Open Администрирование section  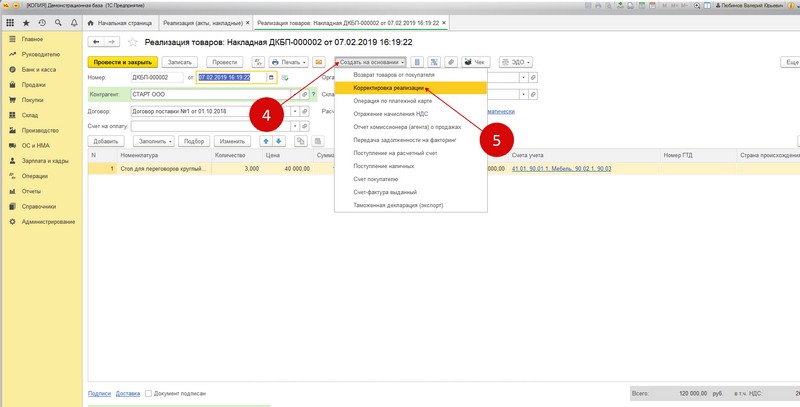point(48,222)
